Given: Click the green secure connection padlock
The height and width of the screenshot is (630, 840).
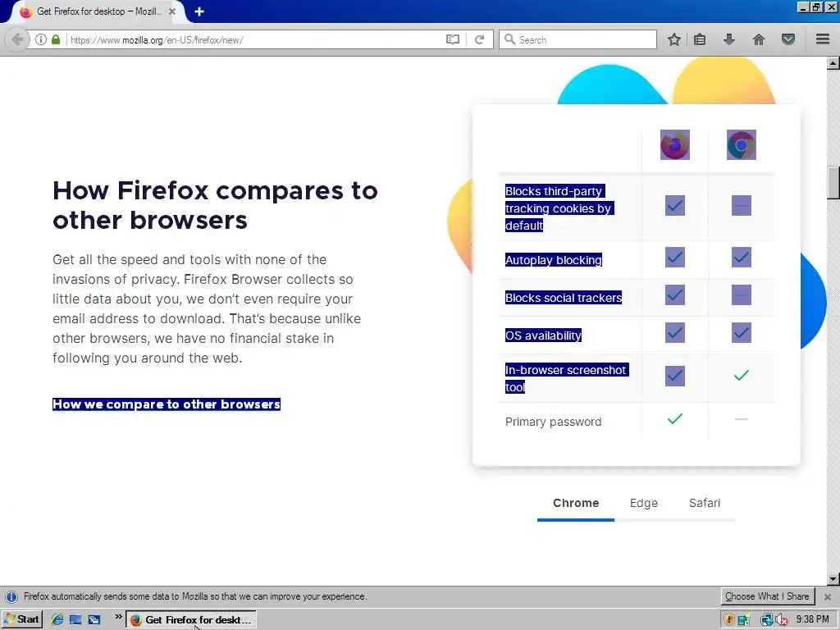Looking at the screenshot, I should click(x=56, y=39).
